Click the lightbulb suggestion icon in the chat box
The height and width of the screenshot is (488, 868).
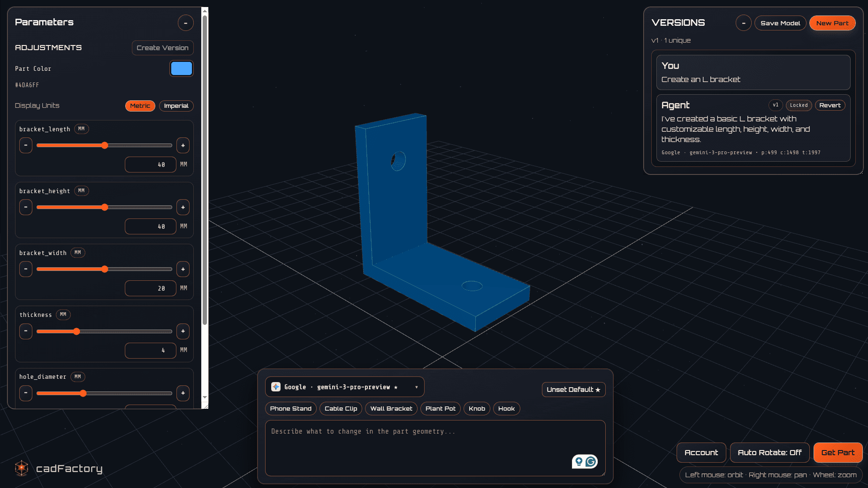[579, 462]
